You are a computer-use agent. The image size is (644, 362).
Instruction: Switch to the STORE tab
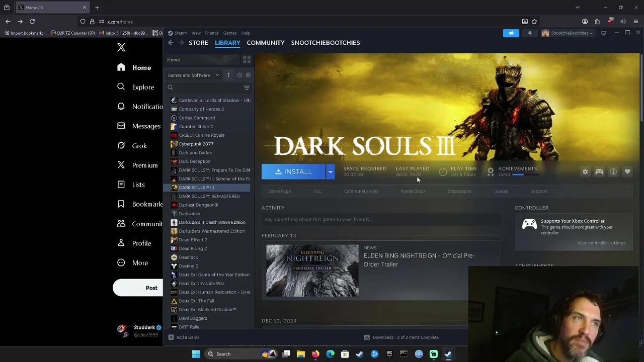(198, 43)
